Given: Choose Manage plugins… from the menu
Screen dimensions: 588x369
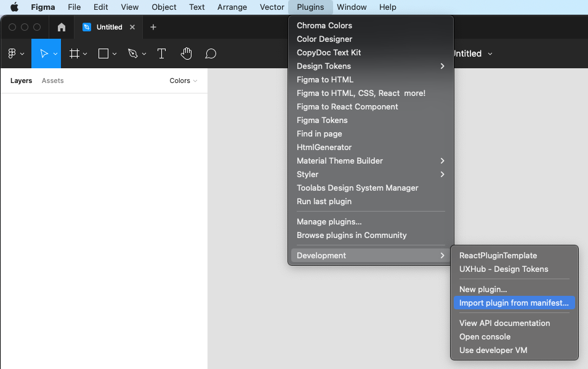Looking at the screenshot, I should coord(329,221).
